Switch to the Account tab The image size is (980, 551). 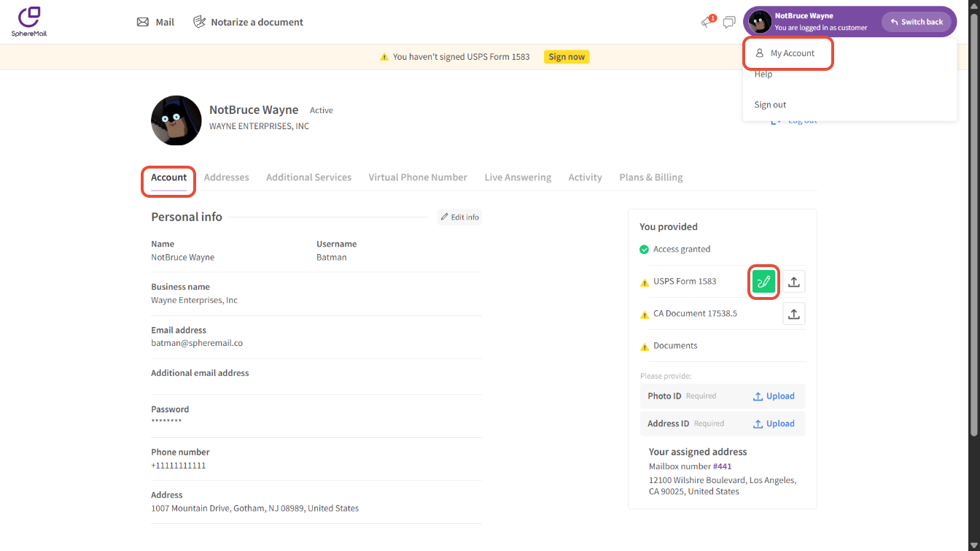(169, 177)
